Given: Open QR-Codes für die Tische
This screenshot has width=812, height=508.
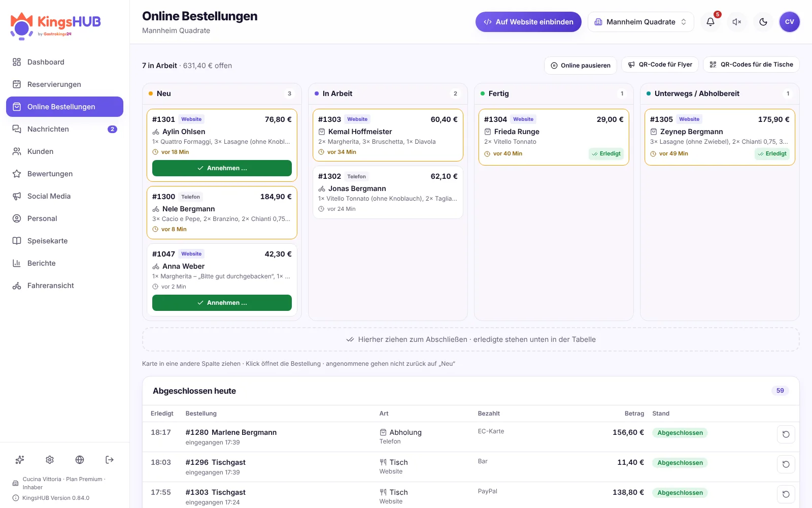Looking at the screenshot, I should [x=751, y=65].
